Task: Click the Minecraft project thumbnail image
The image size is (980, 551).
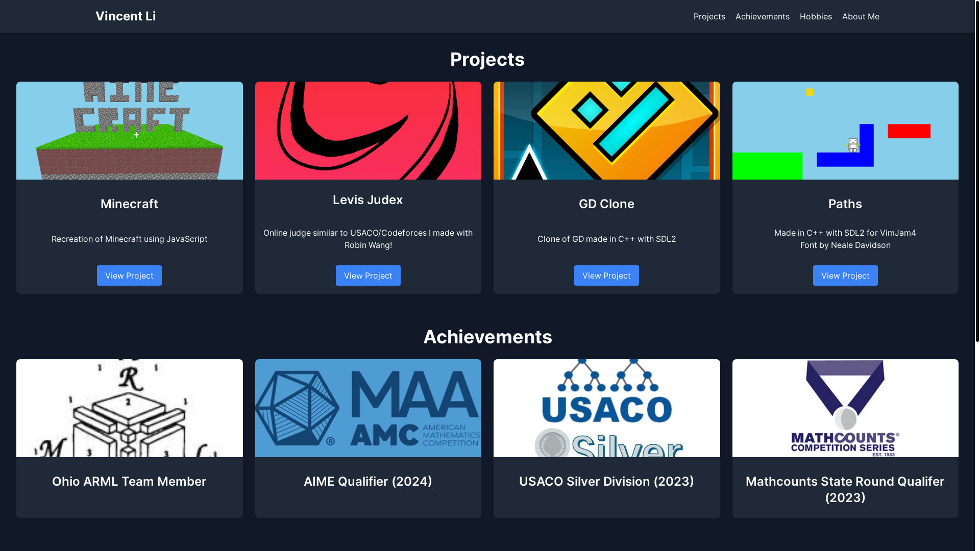Action: click(x=130, y=131)
